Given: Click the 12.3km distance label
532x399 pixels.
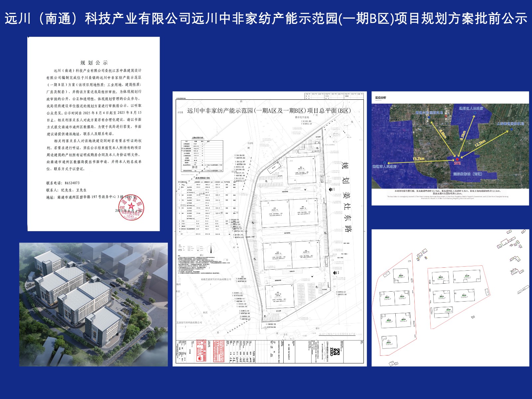Looking at the screenshot, I should [x=480, y=143].
